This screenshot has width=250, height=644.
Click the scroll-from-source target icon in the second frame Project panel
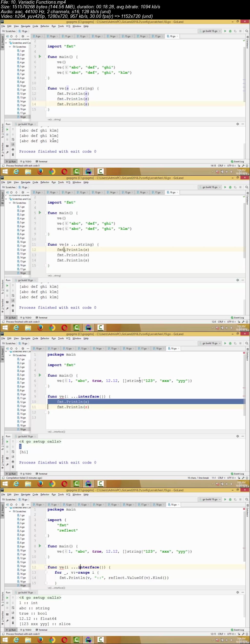pyautogui.click(x=11, y=192)
